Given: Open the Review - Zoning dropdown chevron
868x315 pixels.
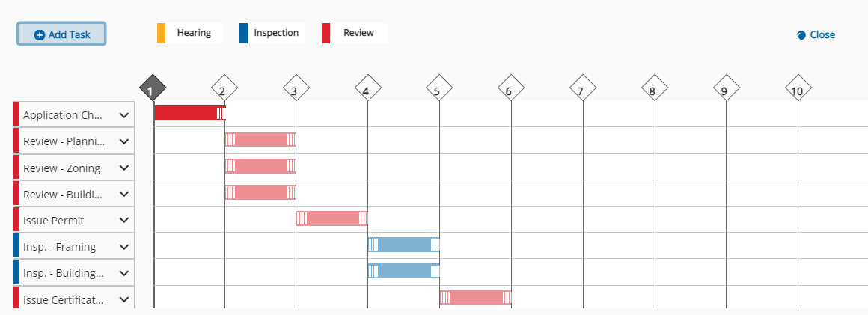Looking at the screenshot, I should tap(123, 168).
